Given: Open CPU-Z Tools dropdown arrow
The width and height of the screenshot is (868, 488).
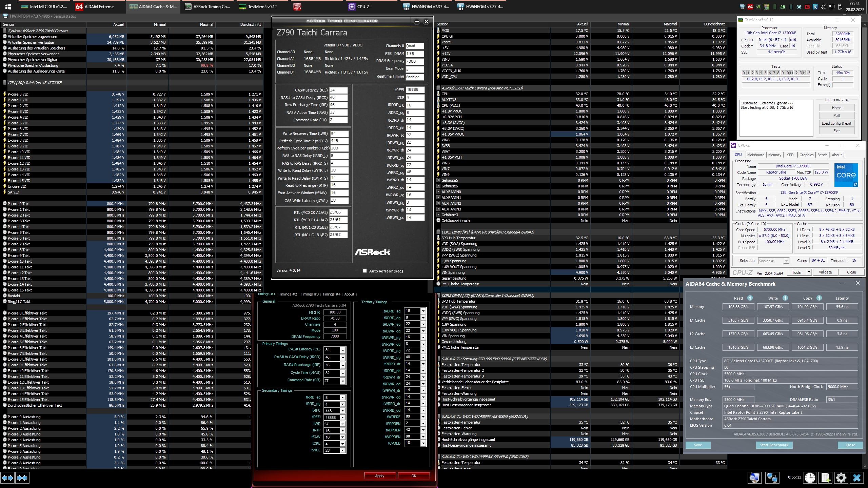Looking at the screenshot, I should pos(809,272).
